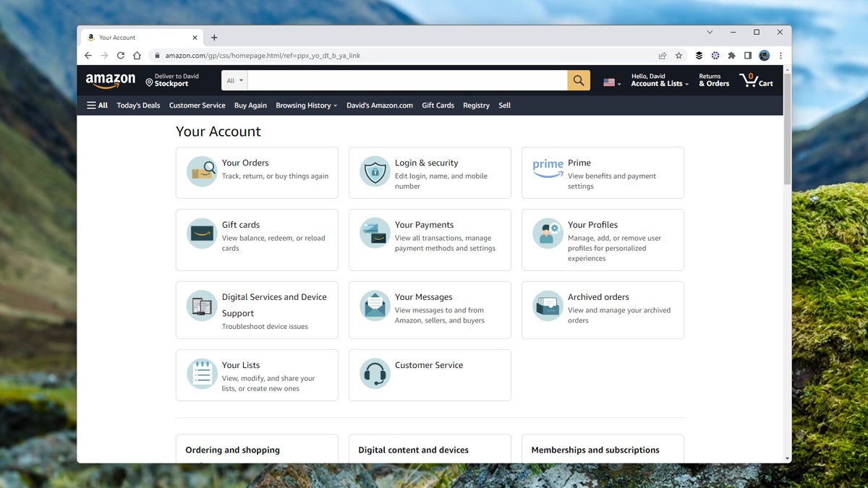The image size is (868, 488).
Task: Open the Browsing History dropdown
Action: tap(305, 105)
